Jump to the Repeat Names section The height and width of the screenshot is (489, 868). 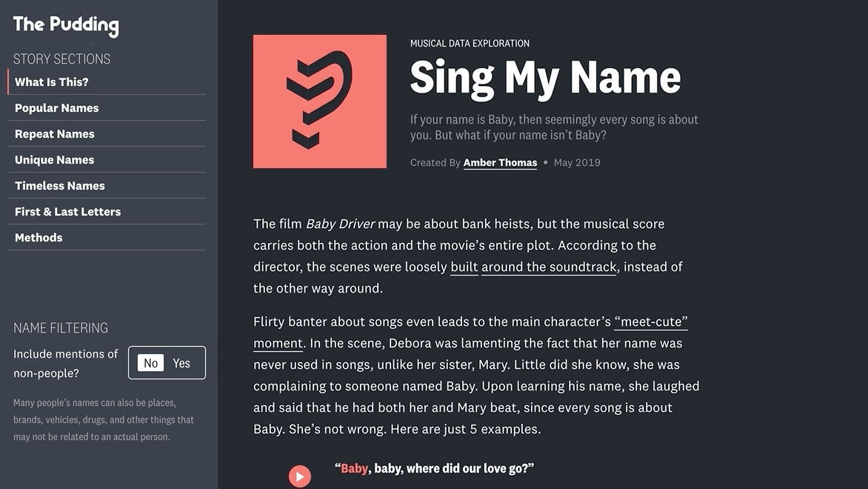107,134
